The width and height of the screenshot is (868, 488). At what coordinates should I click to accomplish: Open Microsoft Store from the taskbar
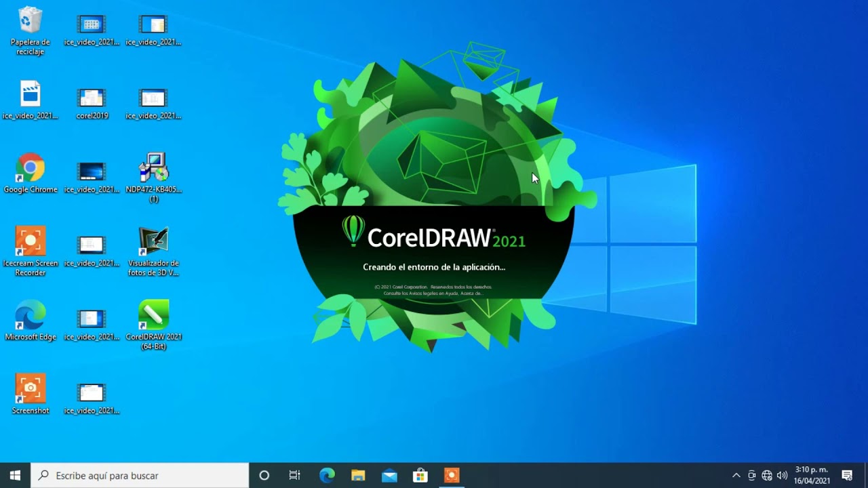click(x=420, y=475)
